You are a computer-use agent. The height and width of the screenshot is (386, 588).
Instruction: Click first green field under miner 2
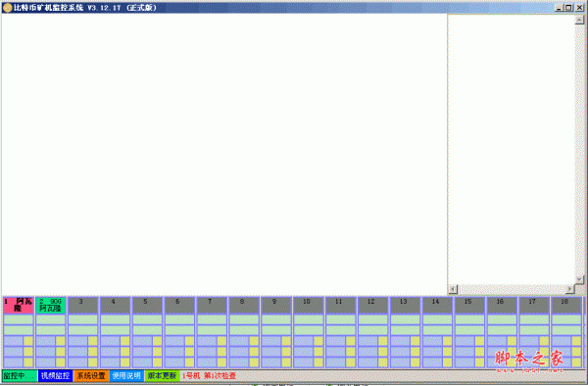coord(51,319)
